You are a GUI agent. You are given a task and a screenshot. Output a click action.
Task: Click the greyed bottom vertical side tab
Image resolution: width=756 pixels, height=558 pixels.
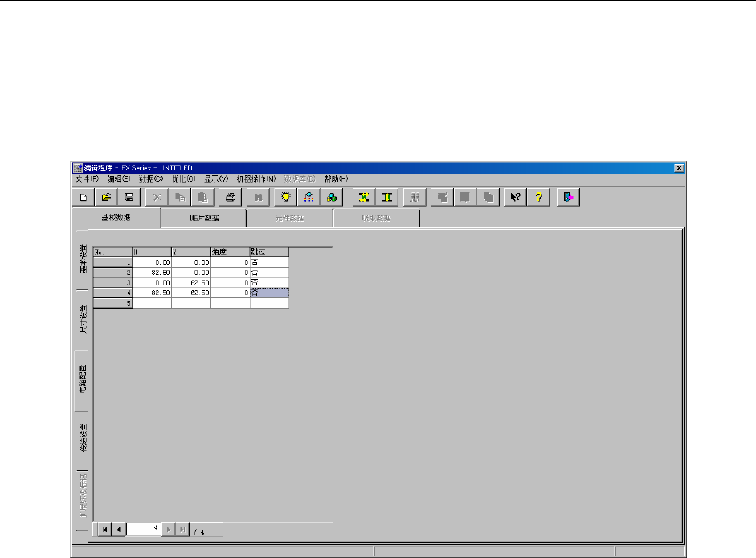(83, 500)
